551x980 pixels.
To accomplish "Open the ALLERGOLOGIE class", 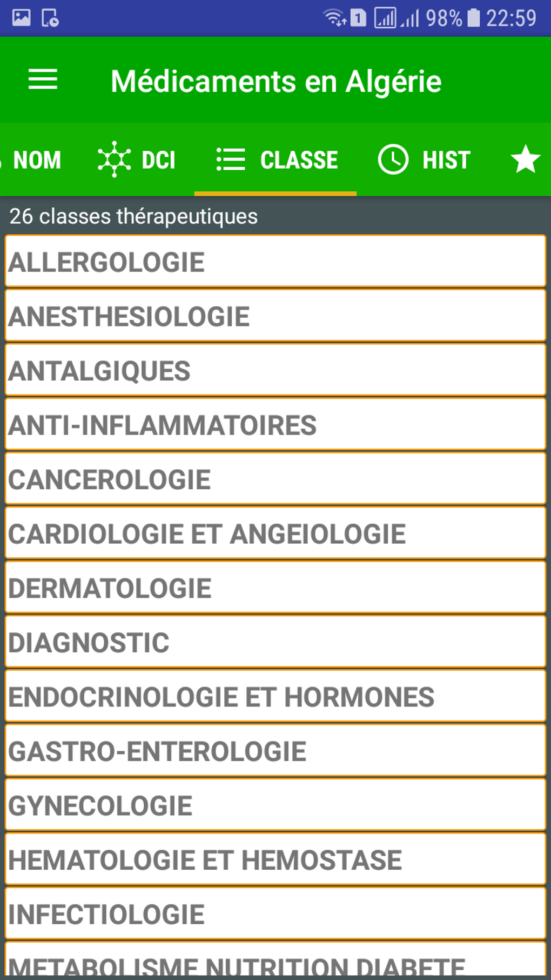I will pyautogui.click(x=275, y=262).
